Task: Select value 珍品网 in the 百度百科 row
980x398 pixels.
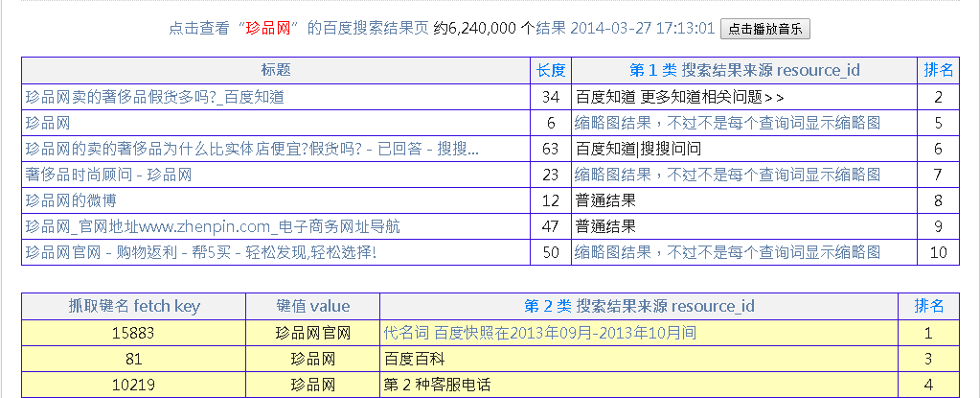Action: [x=313, y=359]
